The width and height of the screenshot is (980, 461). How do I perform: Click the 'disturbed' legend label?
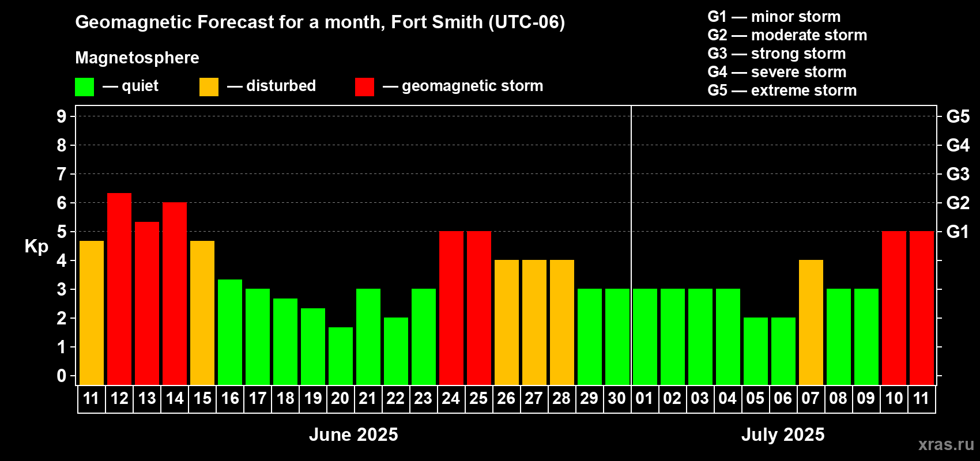click(281, 86)
